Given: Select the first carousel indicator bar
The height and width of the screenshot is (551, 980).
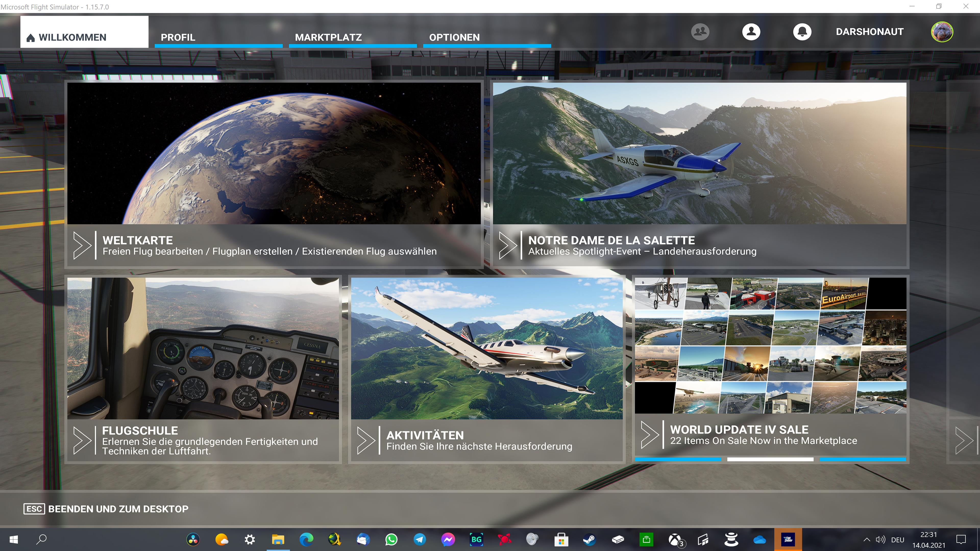Looking at the screenshot, I should pyautogui.click(x=678, y=459).
